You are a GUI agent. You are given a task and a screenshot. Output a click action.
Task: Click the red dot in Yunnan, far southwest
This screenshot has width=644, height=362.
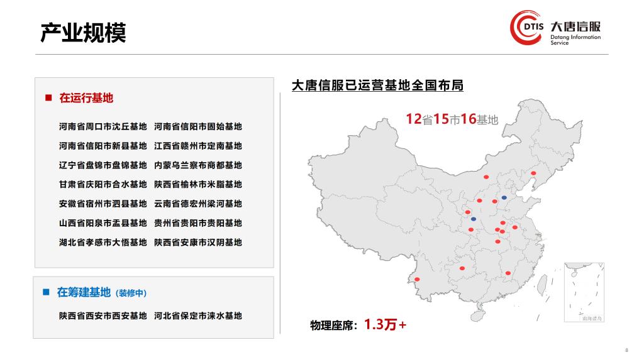[x=416, y=280]
